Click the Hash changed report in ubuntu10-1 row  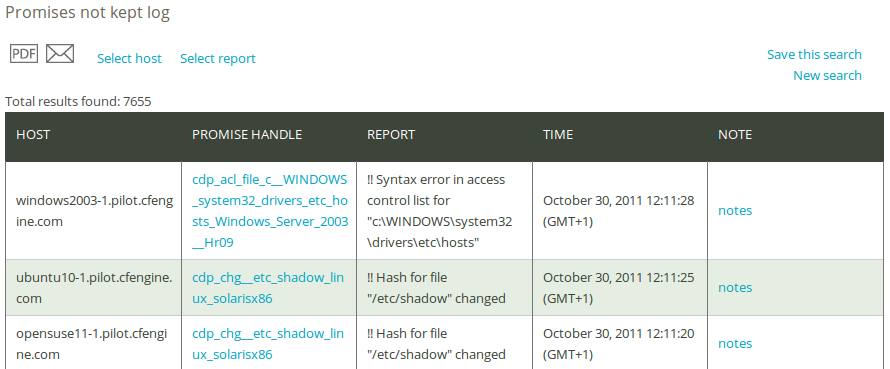pyautogui.click(x=436, y=288)
